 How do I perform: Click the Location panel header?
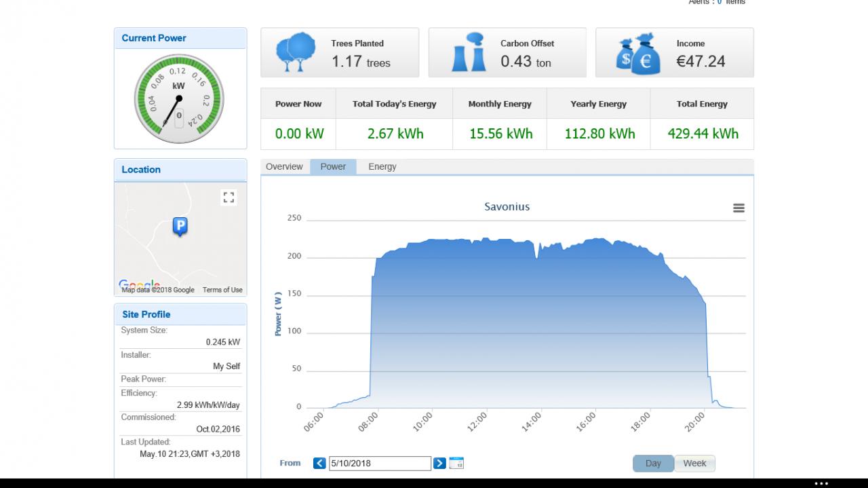180,170
